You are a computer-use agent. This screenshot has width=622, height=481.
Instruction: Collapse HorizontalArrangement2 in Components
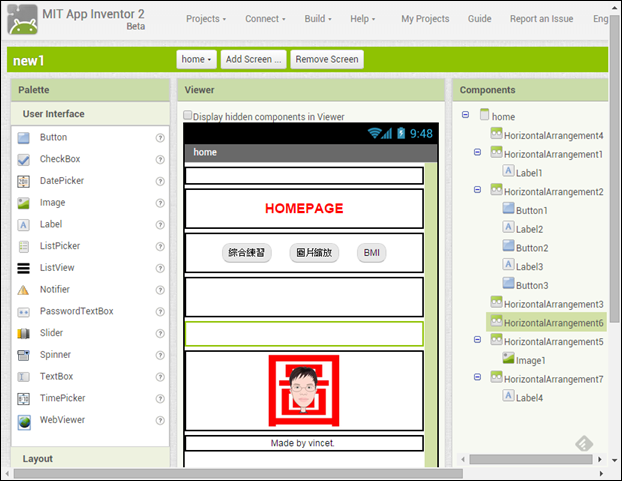[x=477, y=190]
